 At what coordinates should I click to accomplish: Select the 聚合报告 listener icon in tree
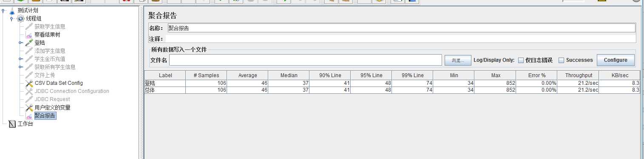click(29, 116)
